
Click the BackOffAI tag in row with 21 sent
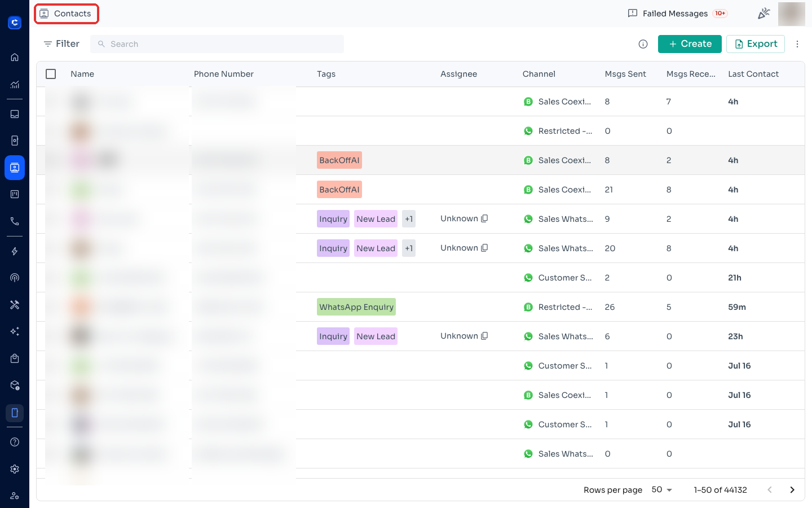(339, 190)
